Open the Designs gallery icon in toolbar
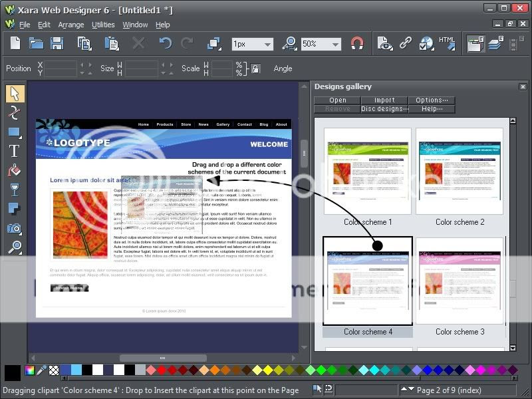The image size is (532, 399). click(475, 44)
